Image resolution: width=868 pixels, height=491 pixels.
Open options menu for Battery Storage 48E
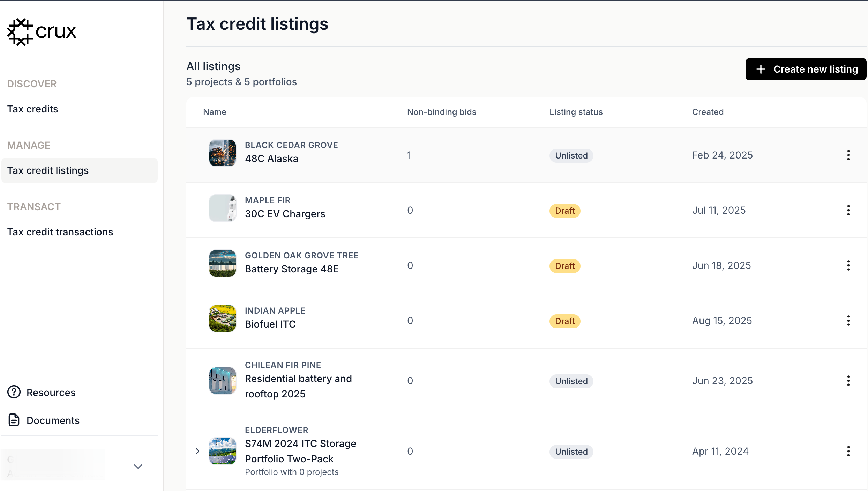tap(848, 265)
